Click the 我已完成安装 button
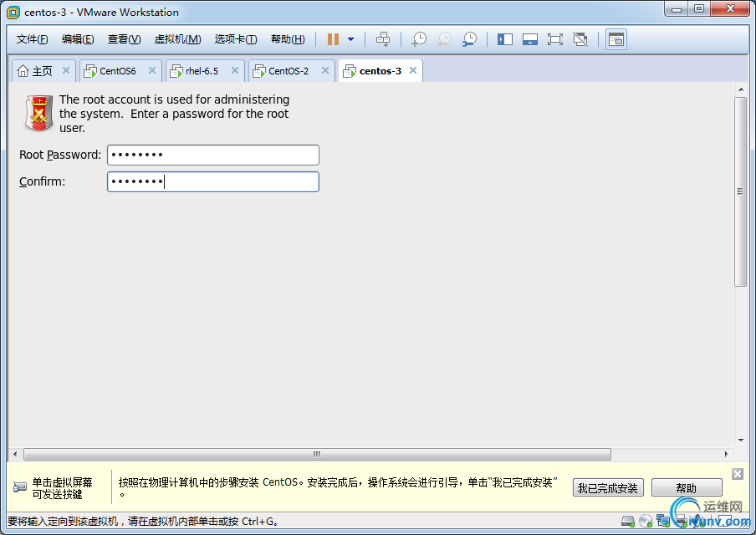The image size is (756, 535). click(x=608, y=488)
